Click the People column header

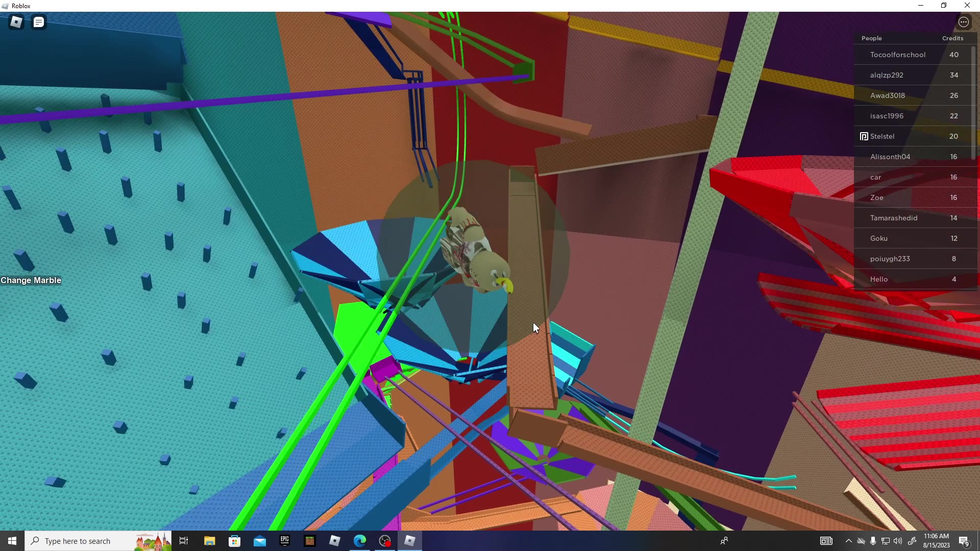tap(871, 38)
